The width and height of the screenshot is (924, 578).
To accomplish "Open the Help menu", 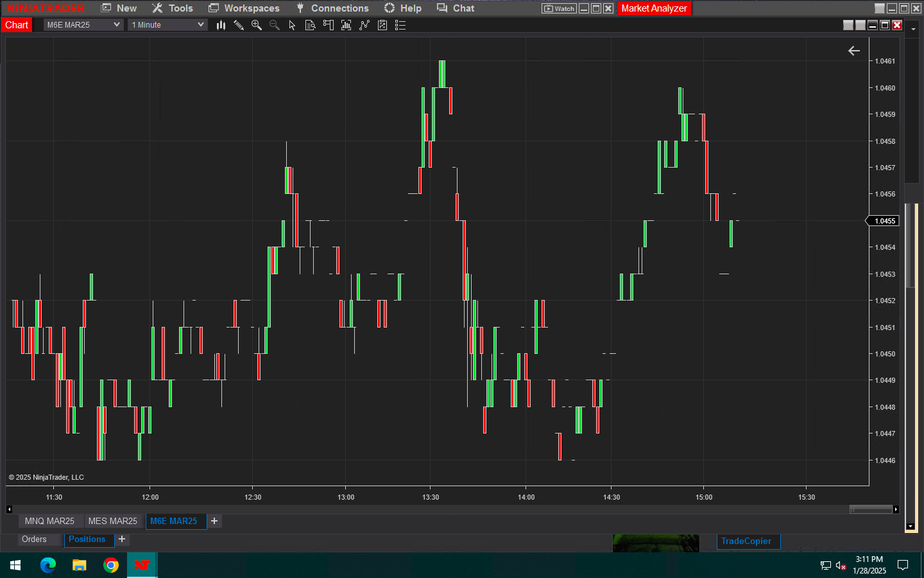I will (403, 8).
